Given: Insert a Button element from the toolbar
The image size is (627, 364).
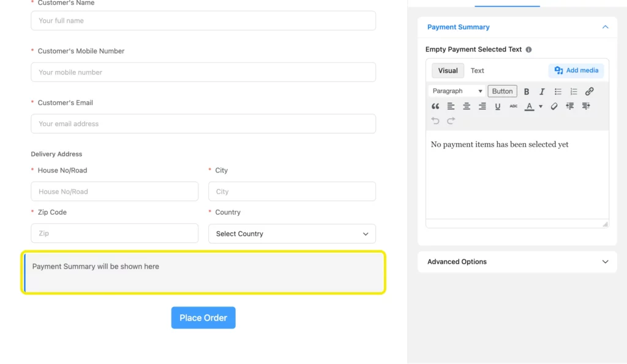Looking at the screenshot, I should click(502, 91).
